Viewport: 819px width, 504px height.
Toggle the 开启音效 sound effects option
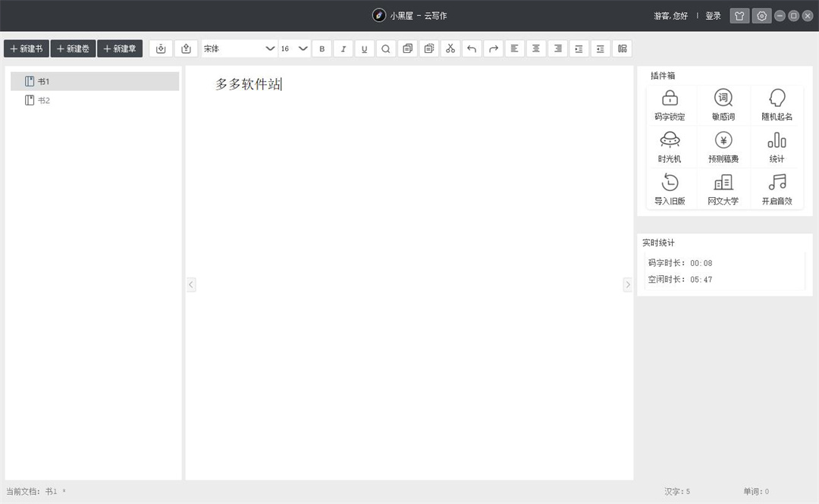[x=777, y=189]
